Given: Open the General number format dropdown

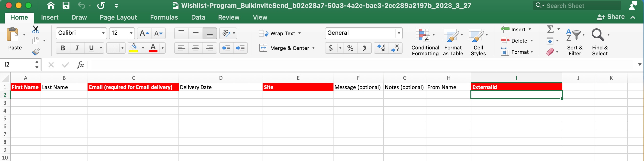Looking at the screenshot, I should (x=399, y=33).
